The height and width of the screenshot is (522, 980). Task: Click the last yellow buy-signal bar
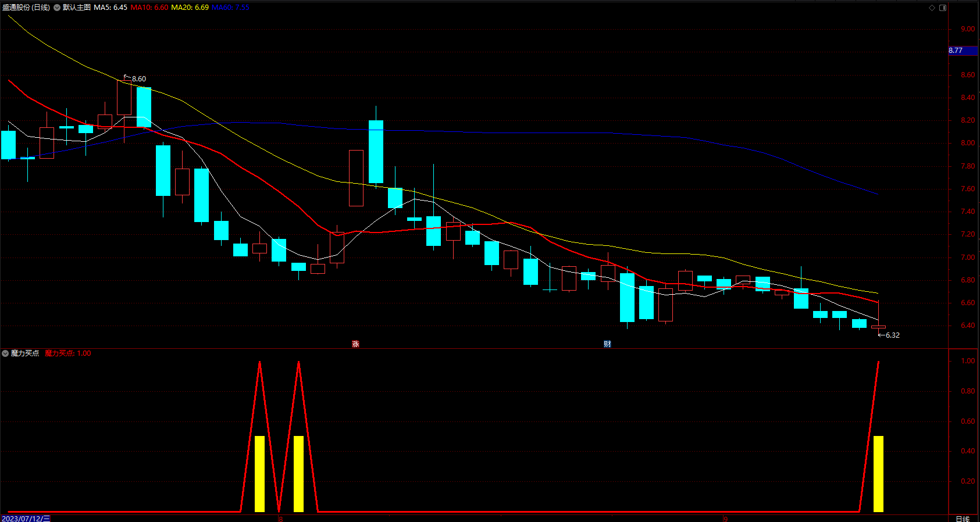tap(878, 474)
